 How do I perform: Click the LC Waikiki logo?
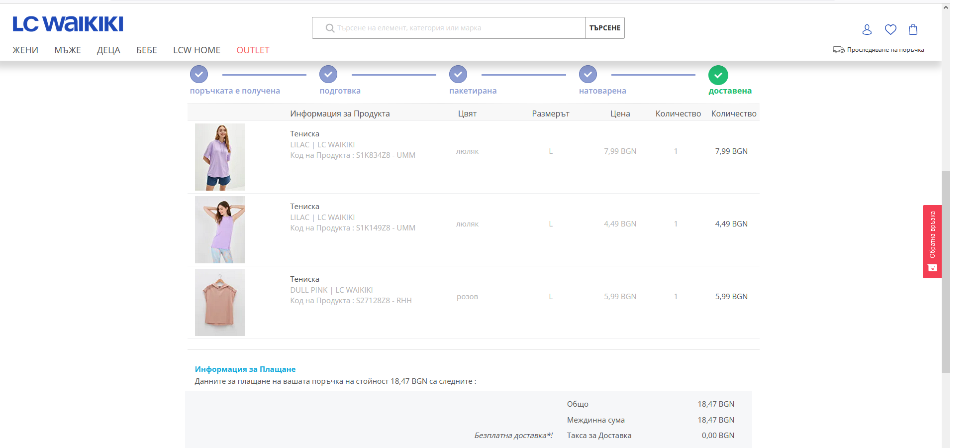pyautogui.click(x=68, y=24)
